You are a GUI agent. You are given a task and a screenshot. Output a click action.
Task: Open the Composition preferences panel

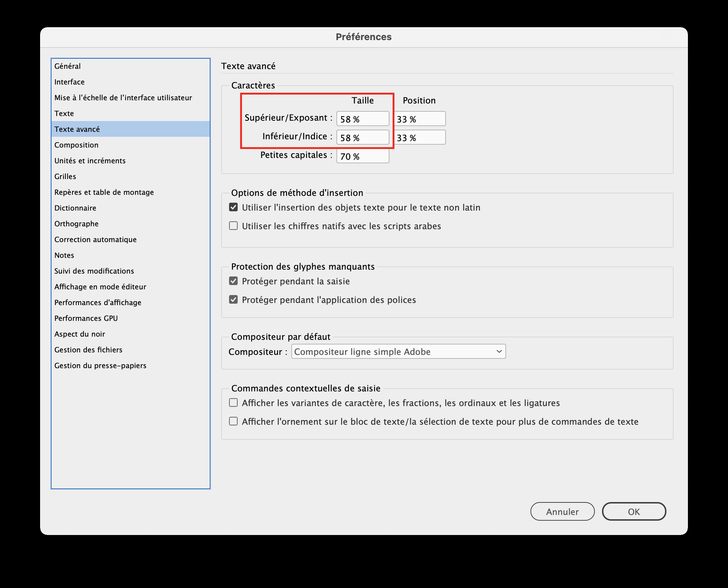click(x=76, y=145)
